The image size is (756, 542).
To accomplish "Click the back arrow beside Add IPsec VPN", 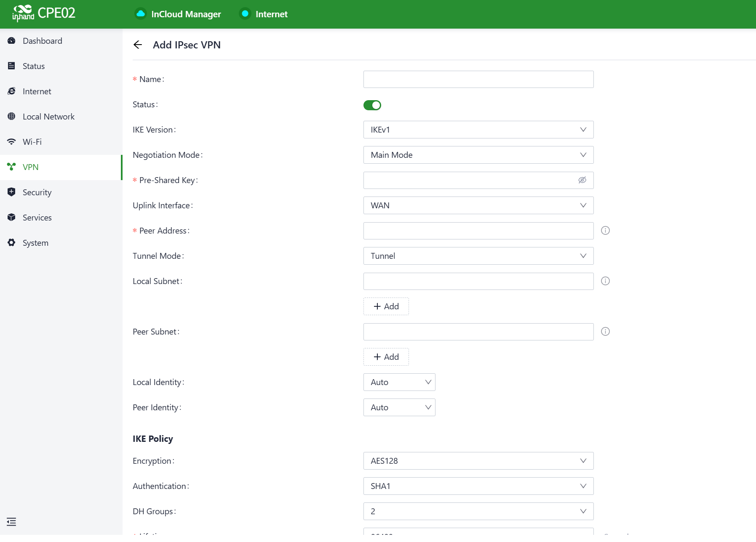I will (138, 45).
